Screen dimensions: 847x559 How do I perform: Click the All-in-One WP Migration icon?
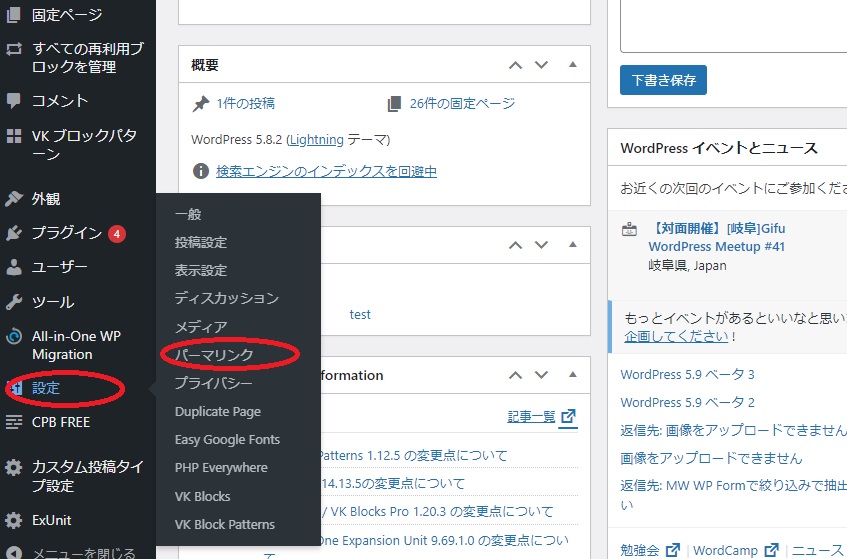point(14,337)
